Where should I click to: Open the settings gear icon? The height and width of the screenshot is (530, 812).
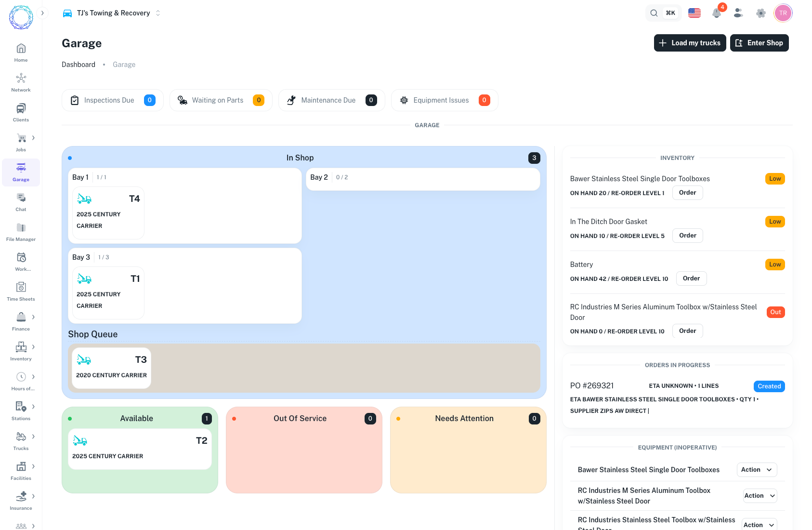coord(760,13)
